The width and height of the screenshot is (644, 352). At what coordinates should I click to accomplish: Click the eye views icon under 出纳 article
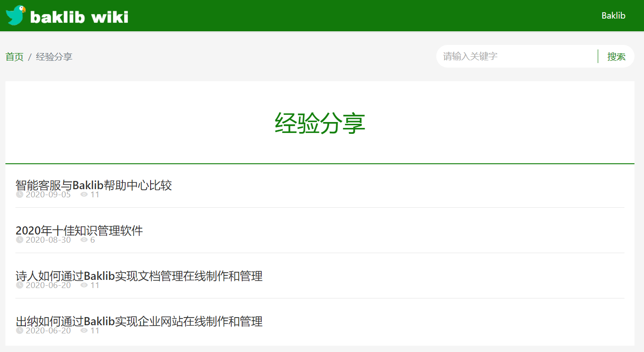84,331
